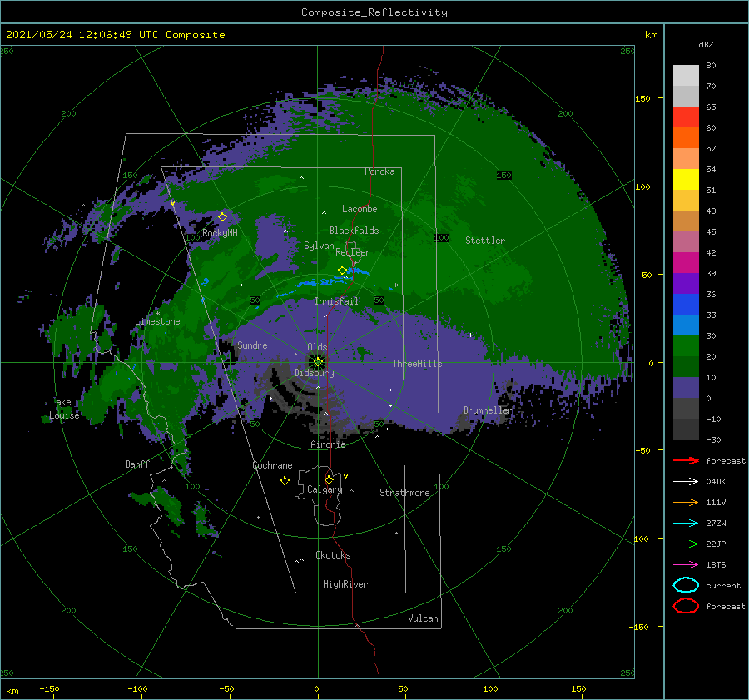Click the Okotoks city label
The width and height of the screenshot is (749, 700).
coord(333,555)
